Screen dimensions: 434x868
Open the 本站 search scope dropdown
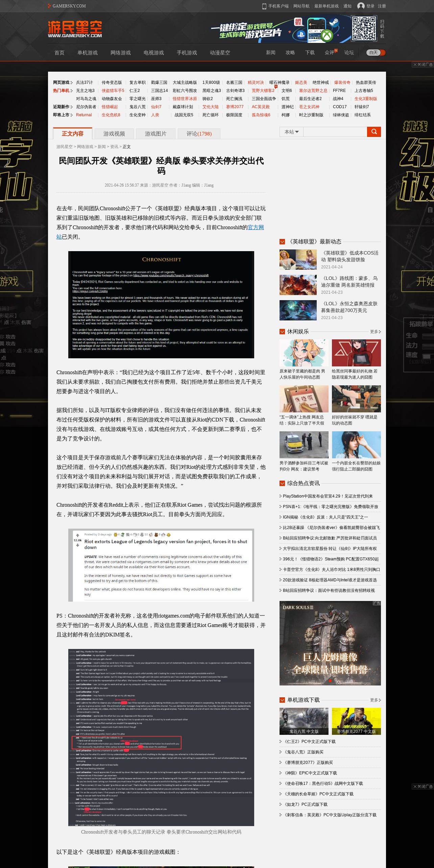291,132
